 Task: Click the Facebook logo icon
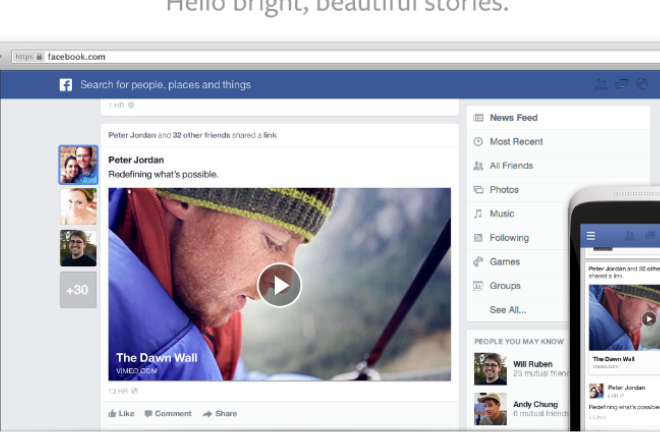[66, 85]
